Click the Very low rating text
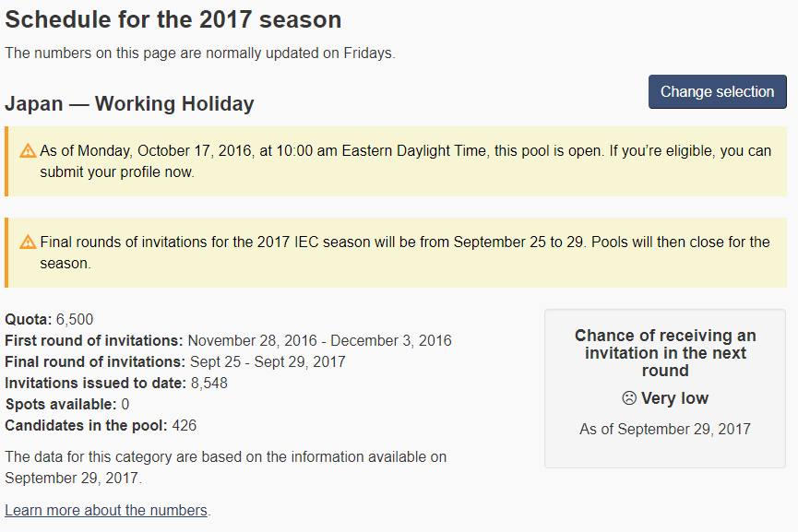Screen dimensions: 798x532 click(674, 398)
